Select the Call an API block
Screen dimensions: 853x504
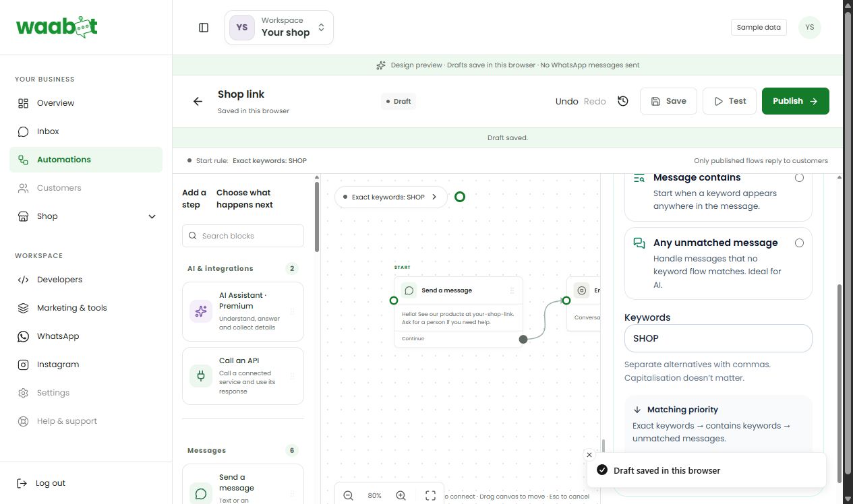coord(243,376)
